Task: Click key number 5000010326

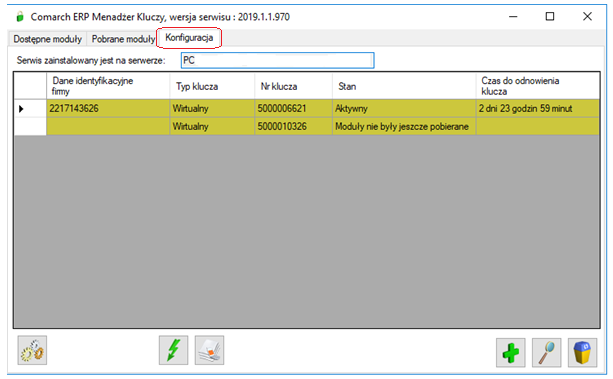Action: [x=293, y=126]
